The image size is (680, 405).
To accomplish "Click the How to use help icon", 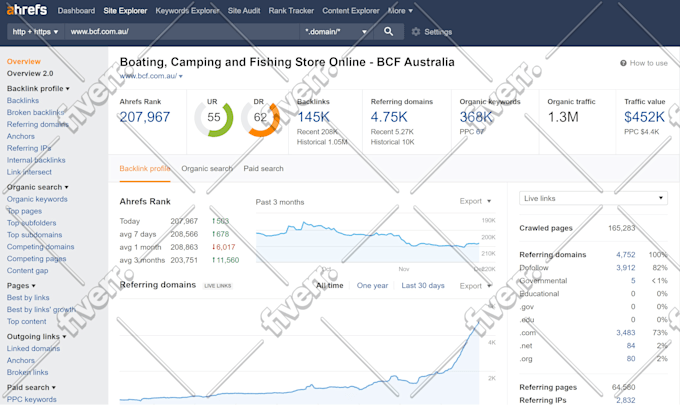I will coord(623,63).
